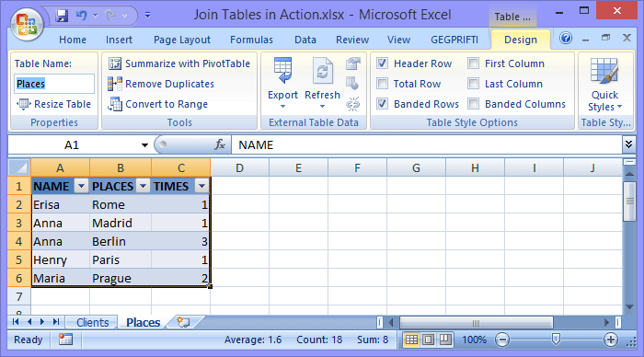The image size is (644, 357).
Task: Expand the formula bar
Action: (628, 144)
